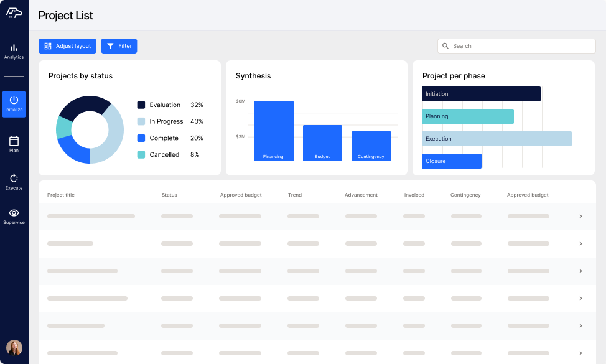Screen dimensions: 606x364
Task: Click the search magnifier icon
Action: [445, 46]
